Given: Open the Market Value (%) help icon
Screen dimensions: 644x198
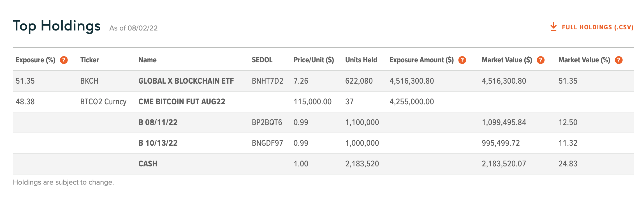Looking at the screenshot, I should pos(619,60).
